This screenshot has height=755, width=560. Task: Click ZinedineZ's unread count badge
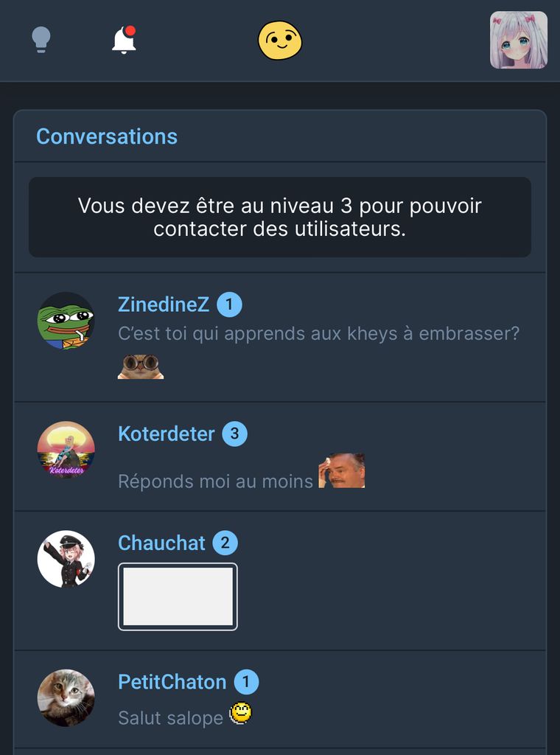tap(229, 305)
